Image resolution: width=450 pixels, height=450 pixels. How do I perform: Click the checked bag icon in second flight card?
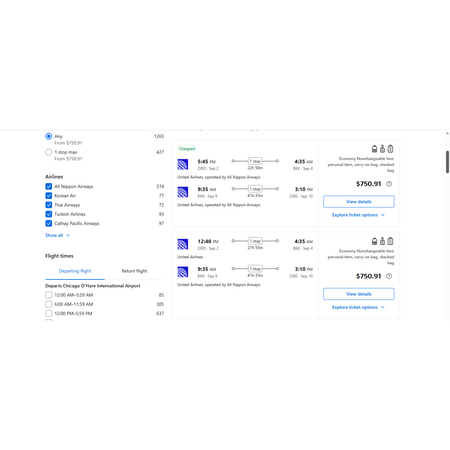pyautogui.click(x=390, y=241)
